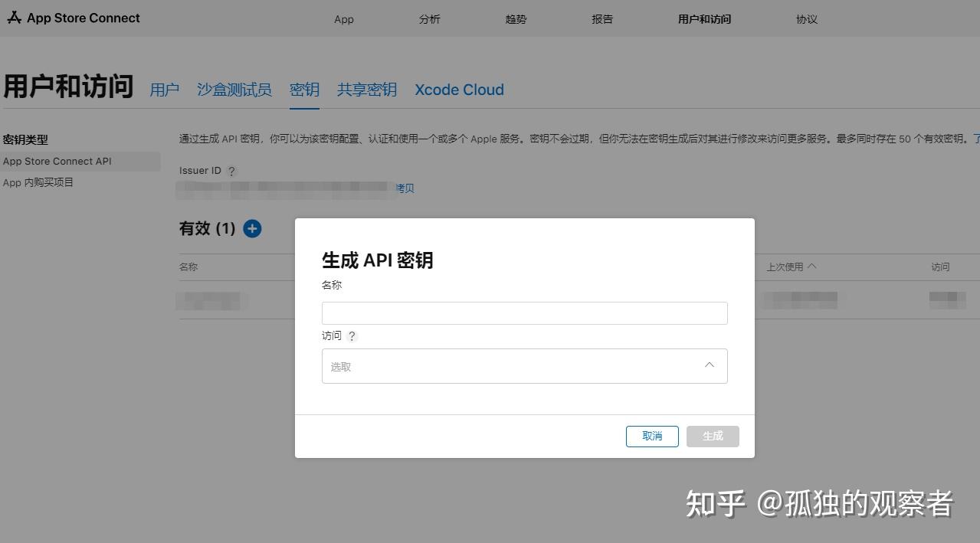Open the 选取 access dropdown in the dialog
980x543 pixels.
click(524, 366)
